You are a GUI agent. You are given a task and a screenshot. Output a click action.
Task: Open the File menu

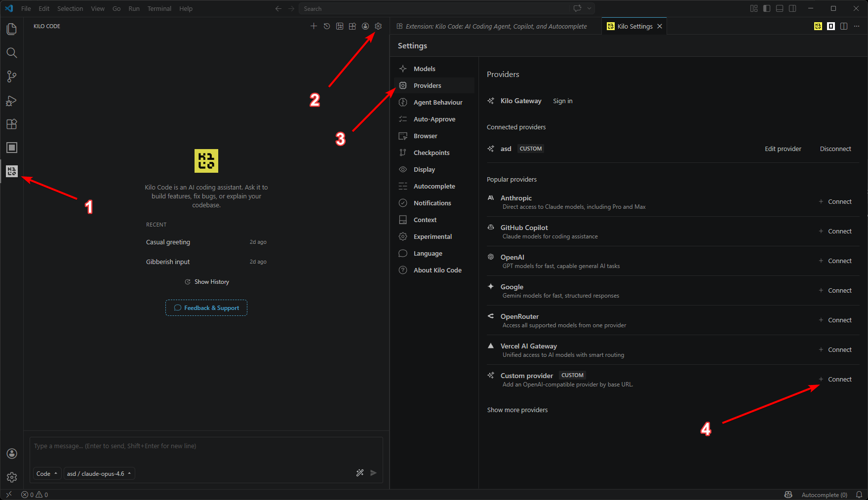coord(26,8)
